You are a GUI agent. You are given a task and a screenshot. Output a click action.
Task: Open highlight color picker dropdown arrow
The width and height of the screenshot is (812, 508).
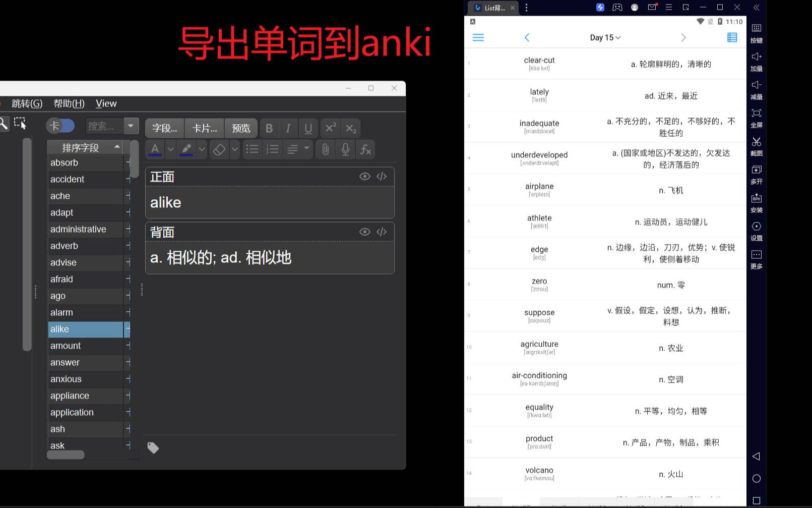202,149
